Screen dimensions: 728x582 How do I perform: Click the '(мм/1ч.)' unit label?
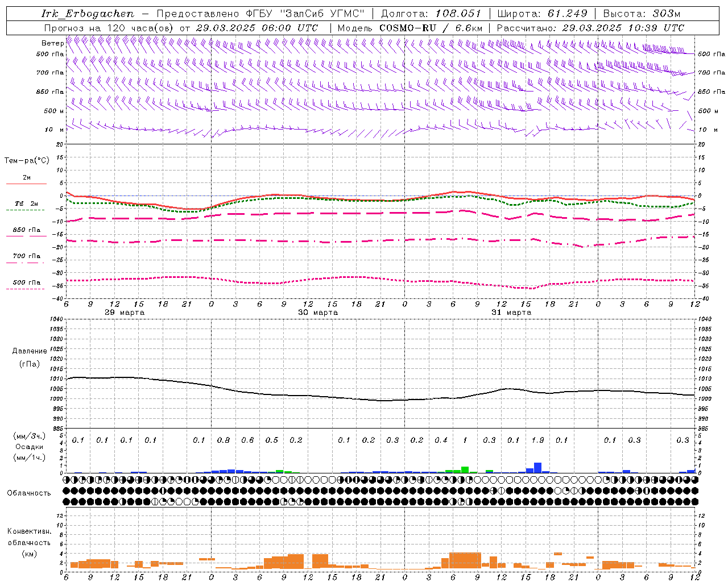coord(30,458)
